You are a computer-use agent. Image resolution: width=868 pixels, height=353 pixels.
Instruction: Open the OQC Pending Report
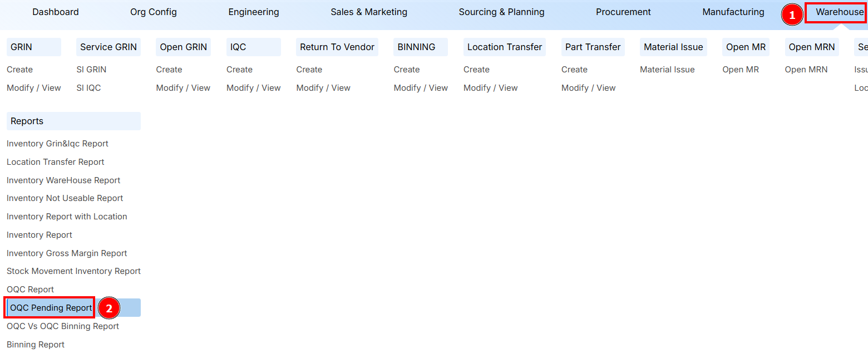pos(49,307)
